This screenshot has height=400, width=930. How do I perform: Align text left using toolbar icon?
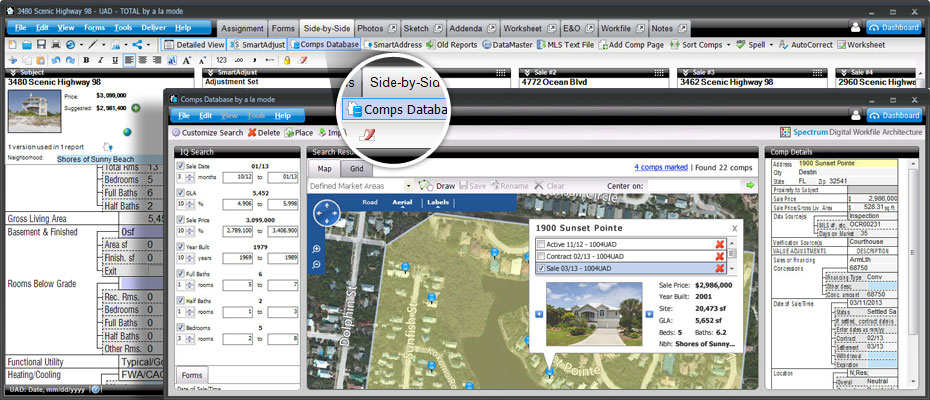point(129,60)
